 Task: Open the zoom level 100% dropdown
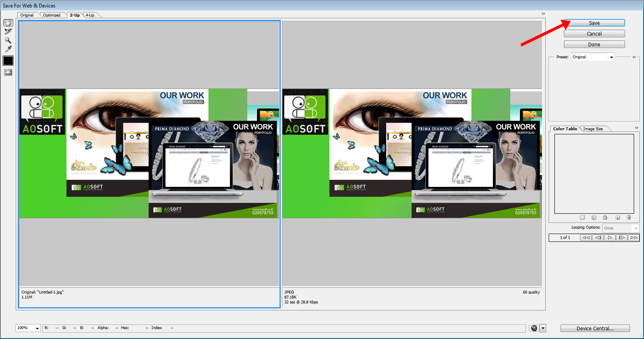tap(28, 328)
